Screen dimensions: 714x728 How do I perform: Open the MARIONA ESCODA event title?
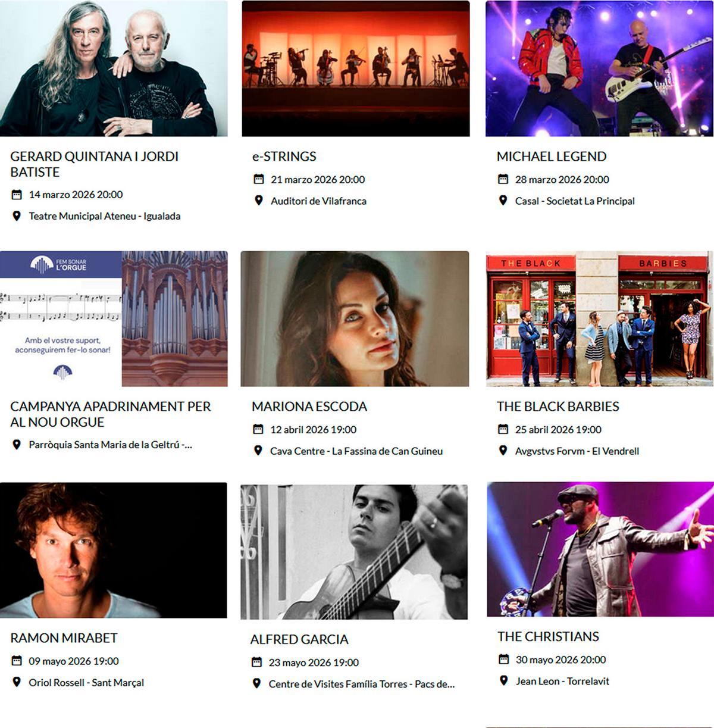(x=309, y=407)
